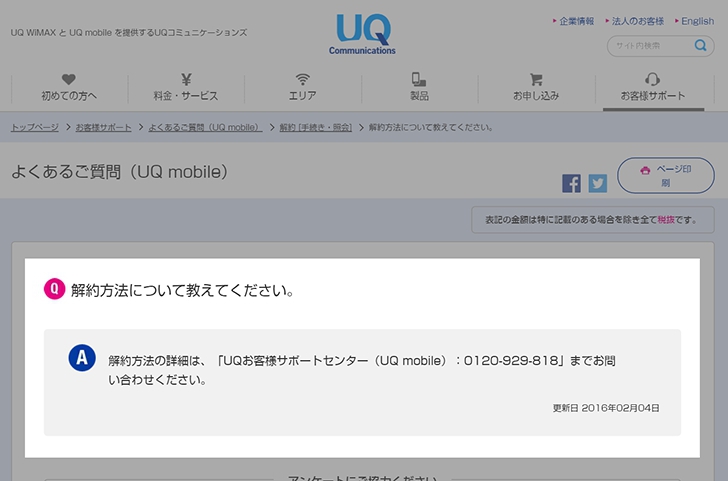728x481 pixels.
Task: Open the 初めての方へ menu
Action: coord(69,88)
